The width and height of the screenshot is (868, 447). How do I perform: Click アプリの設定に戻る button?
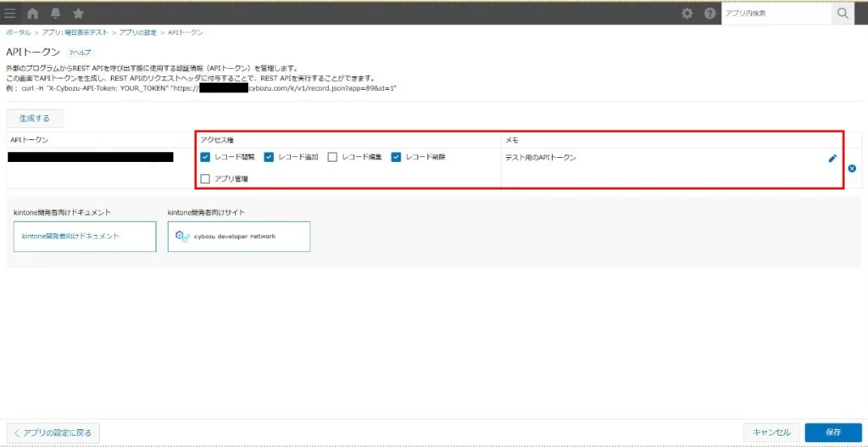coord(53,433)
